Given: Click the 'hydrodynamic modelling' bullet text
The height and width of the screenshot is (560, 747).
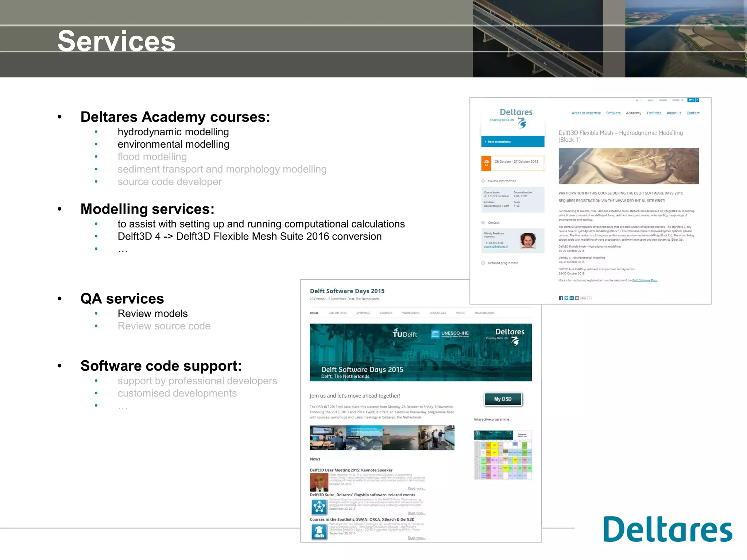Looking at the screenshot, I should (173, 132).
